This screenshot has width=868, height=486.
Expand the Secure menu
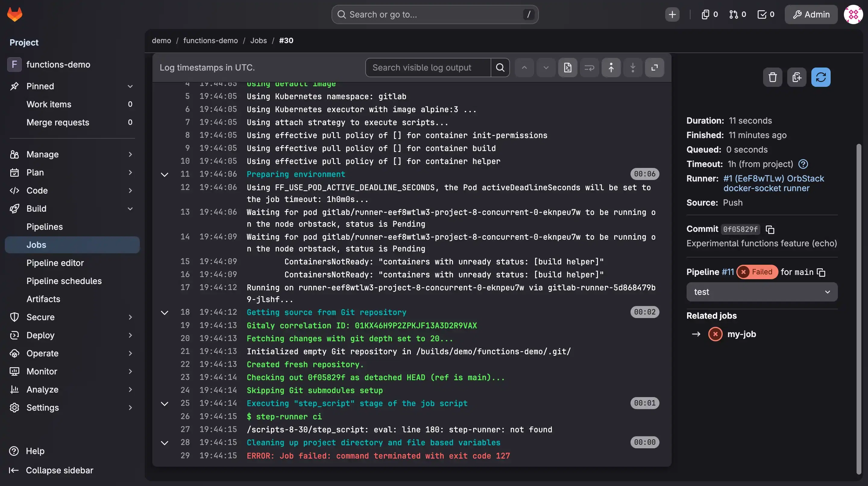click(72, 317)
